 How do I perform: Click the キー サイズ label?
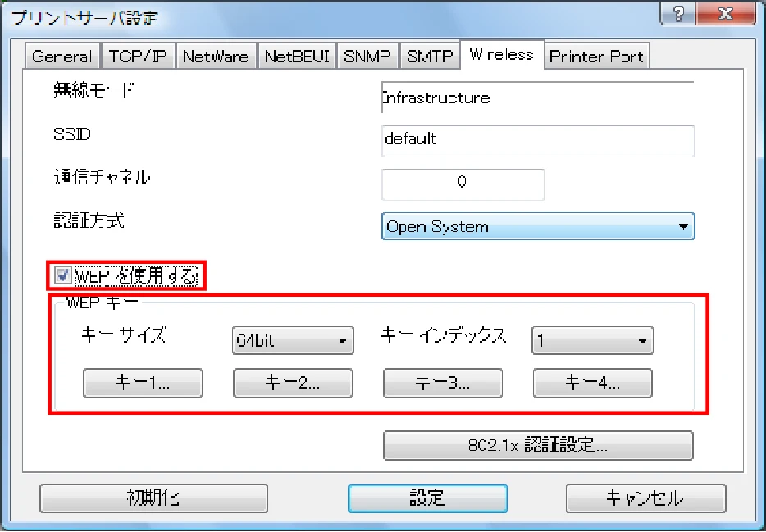(124, 335)
